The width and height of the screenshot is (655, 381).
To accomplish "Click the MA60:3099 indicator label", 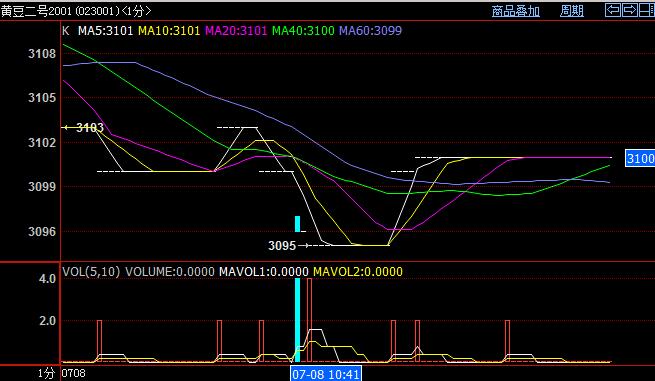I will (370, 30).
